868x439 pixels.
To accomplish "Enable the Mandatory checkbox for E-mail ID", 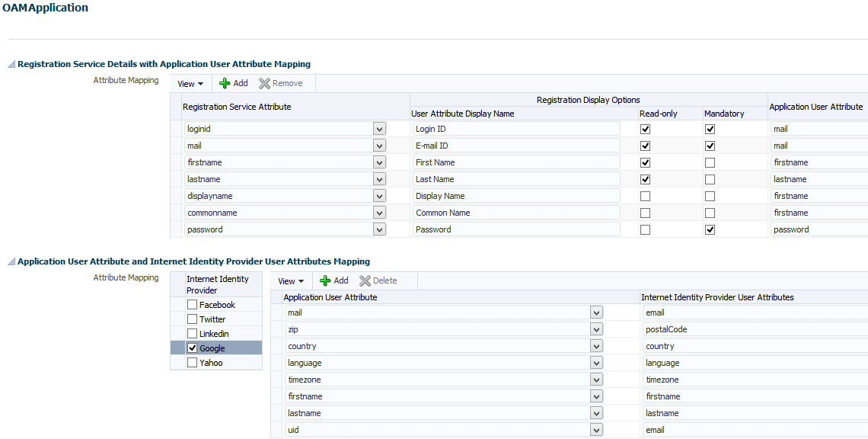I will pyautogui.click(x=710, y=146).
